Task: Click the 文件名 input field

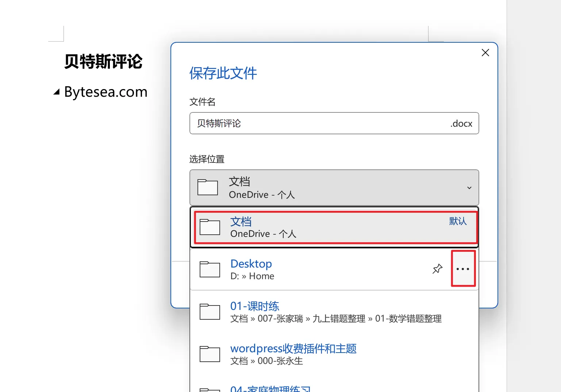Action: [321, 123]
